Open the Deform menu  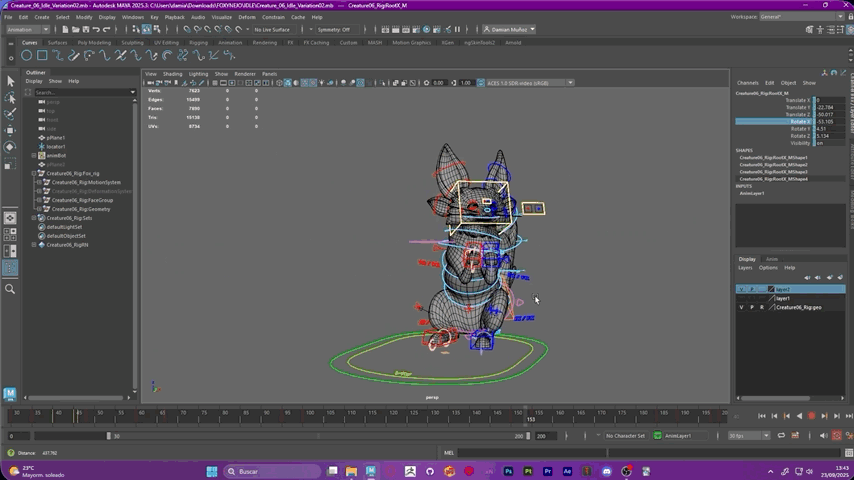click(247, 17)
